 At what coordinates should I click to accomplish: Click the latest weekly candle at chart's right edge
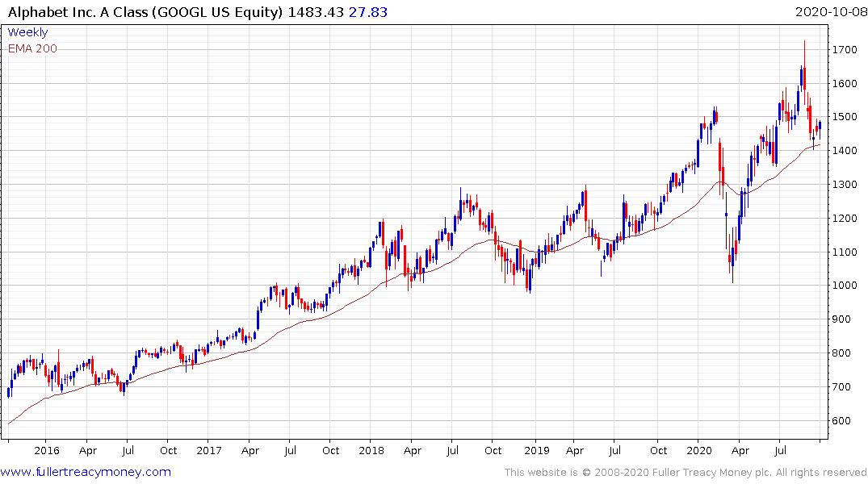[820, 126]
